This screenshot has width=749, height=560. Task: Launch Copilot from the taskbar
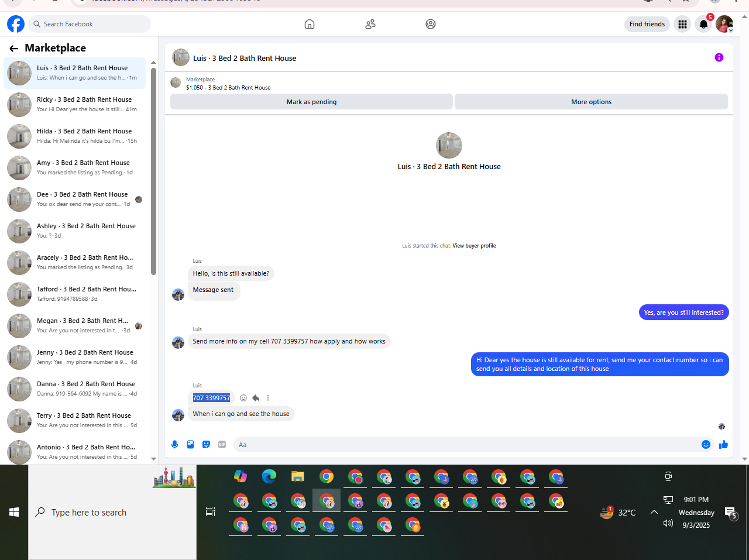pos(240,476)
